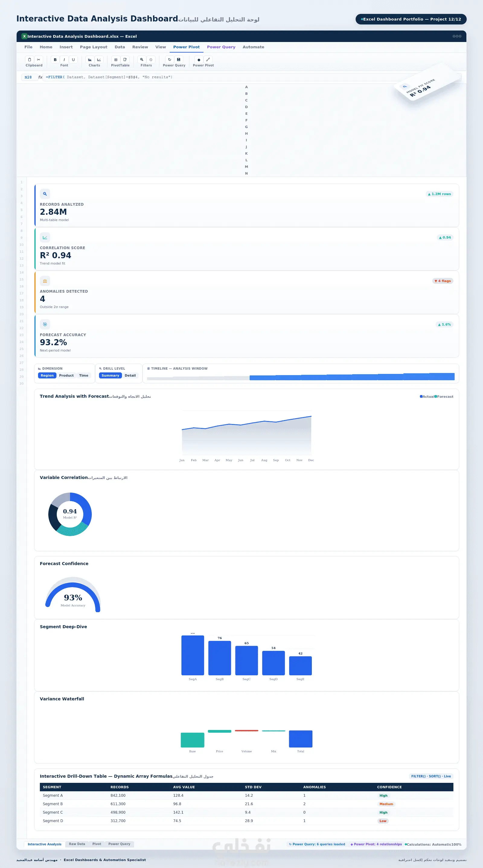Click the Power Query refresh icon

(x=170, y=59)
